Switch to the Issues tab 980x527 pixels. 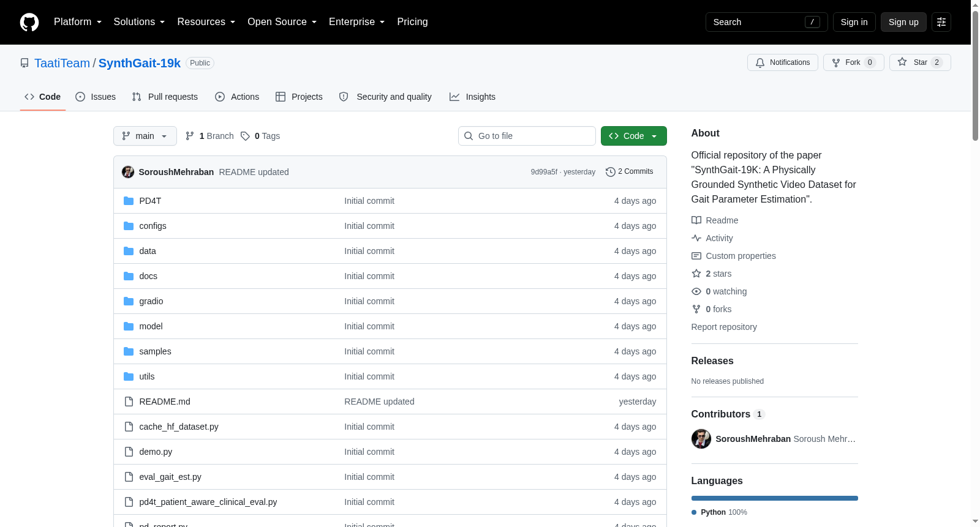[x=96, y=97]
